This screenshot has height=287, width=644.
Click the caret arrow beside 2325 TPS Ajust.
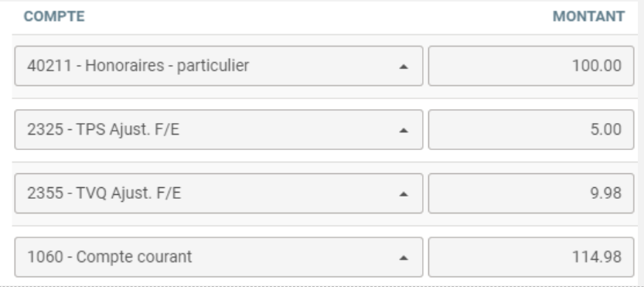tap(404, 130)
